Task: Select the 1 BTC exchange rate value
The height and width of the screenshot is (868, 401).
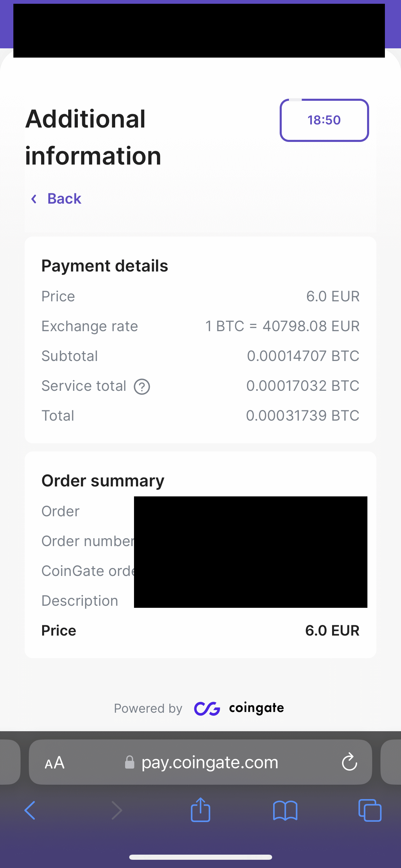Action: coord(282,326)
